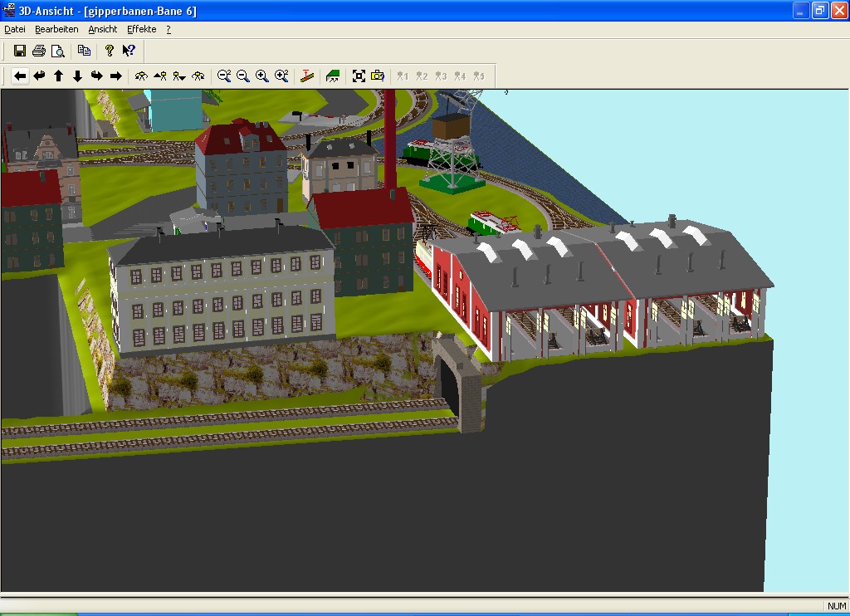Image resolution: width=850 pixels, height=616 pixels.
Task: Open the ? help menu
Action: coord(169,29)
